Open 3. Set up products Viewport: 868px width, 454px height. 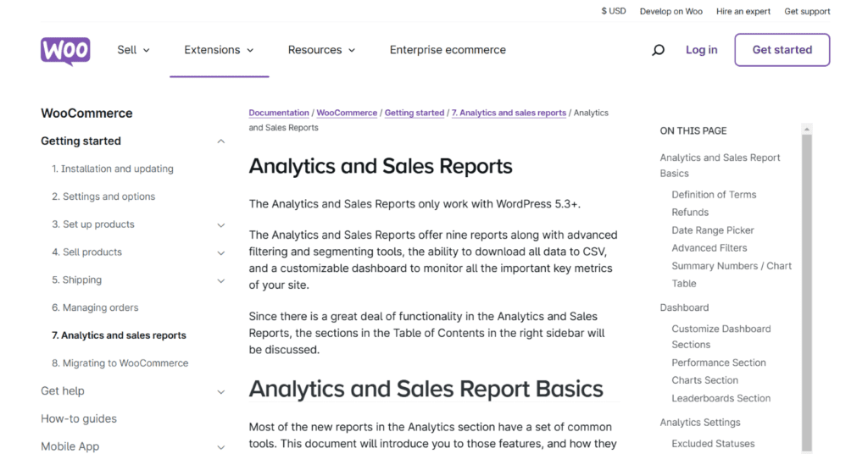(x=93, y=224)
